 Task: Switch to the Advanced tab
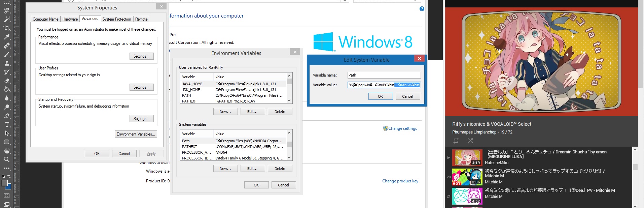click(x=90, y=19)
